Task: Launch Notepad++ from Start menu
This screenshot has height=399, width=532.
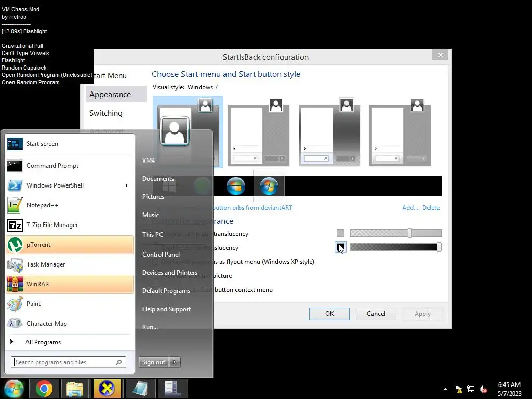Action: [x=70, y=205]
